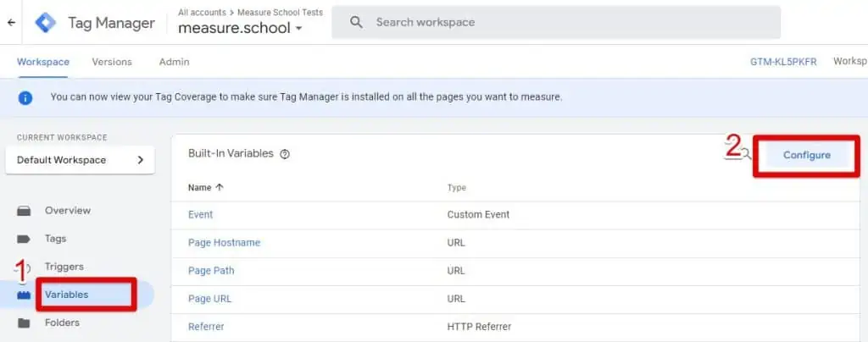Select Overview in the sidebar

pos(68,211)
